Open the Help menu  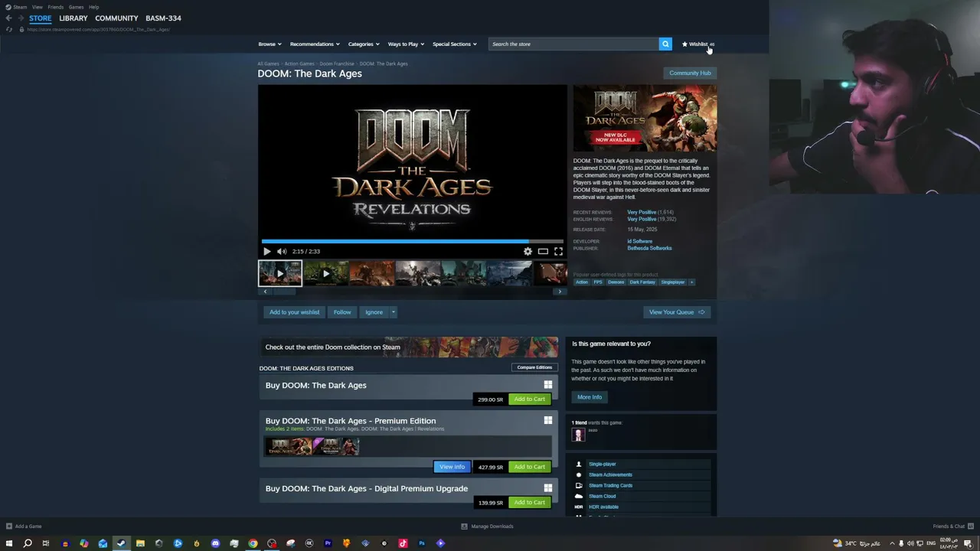(93, 7)
